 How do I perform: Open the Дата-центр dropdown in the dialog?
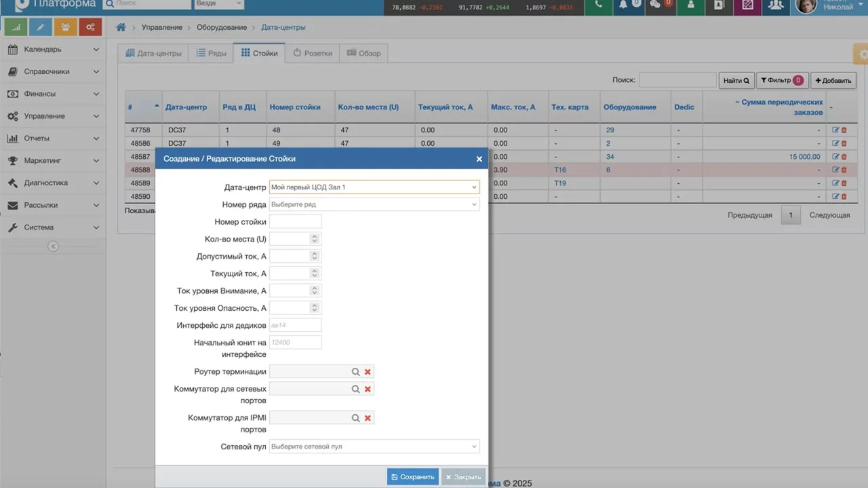click(x=374, y=187)
